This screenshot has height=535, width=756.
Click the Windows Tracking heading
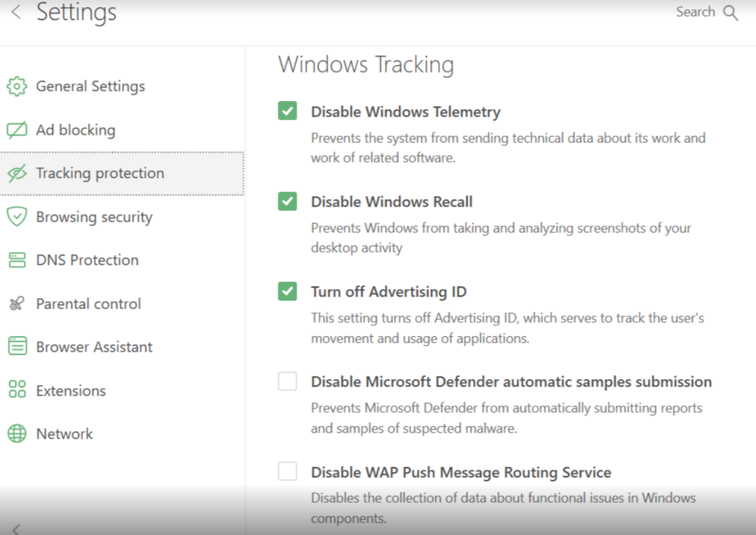click(366, 65)
